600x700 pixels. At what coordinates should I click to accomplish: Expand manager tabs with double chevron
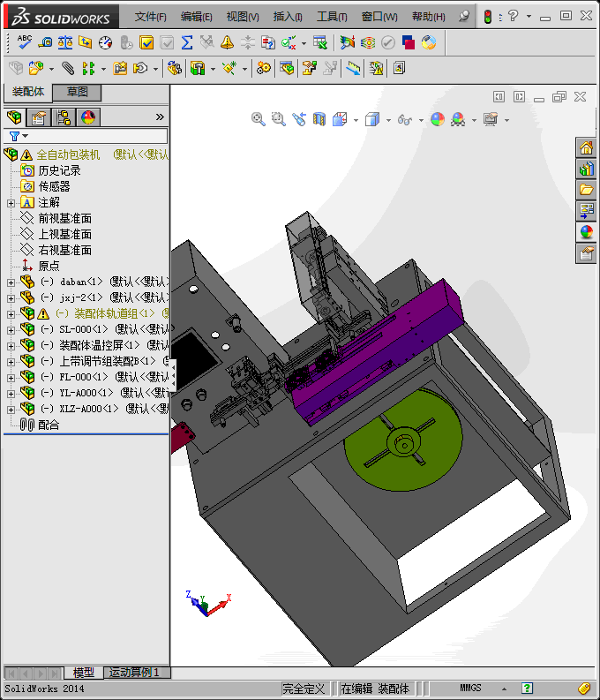160,117
